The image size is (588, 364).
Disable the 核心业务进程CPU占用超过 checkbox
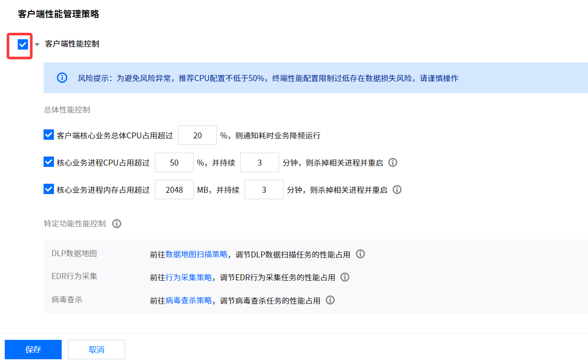point(49,162)
